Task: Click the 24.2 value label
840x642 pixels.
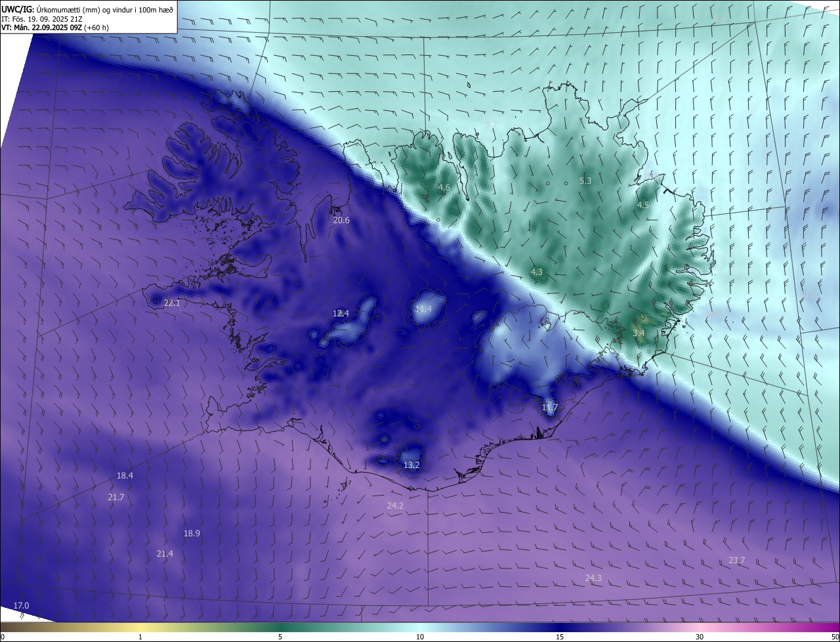Action: tap(395, 505)
